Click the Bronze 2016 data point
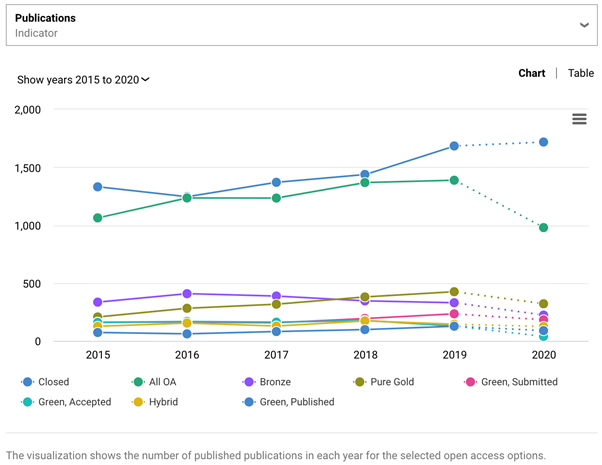This screenshot has height=465, width=602. pos(187,294)
